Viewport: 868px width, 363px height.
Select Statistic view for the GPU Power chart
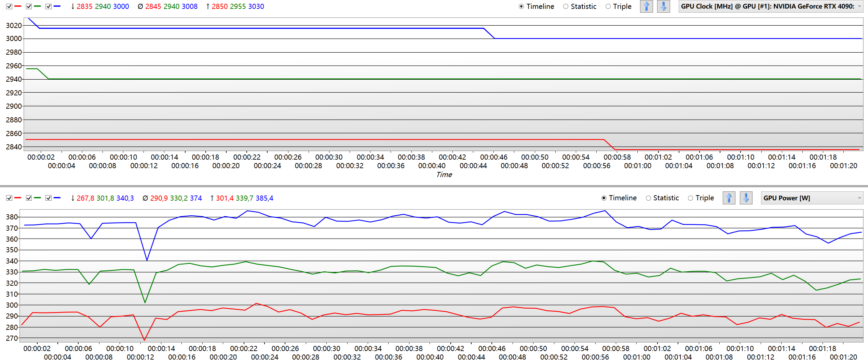648,198
